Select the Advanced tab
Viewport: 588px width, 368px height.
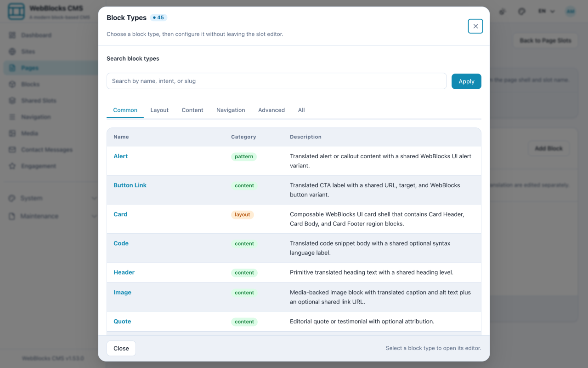pos(271,110)
